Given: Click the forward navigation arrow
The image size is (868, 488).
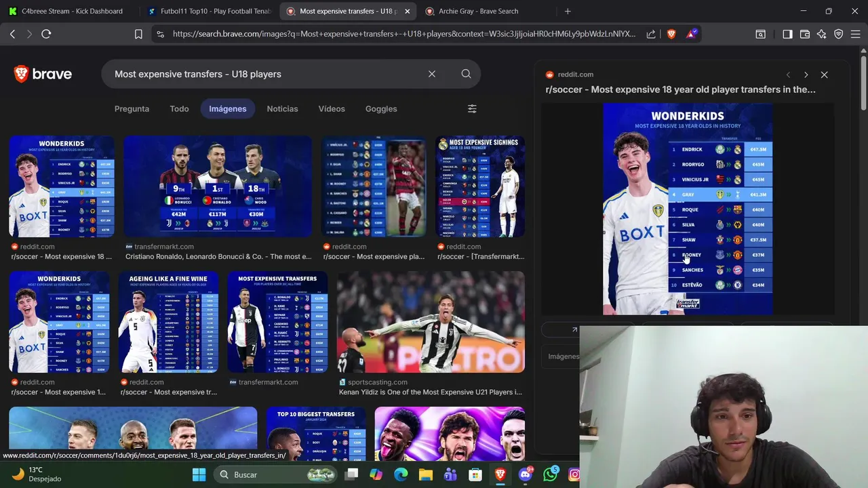Looking at the screenshot, I should [29, 34].
